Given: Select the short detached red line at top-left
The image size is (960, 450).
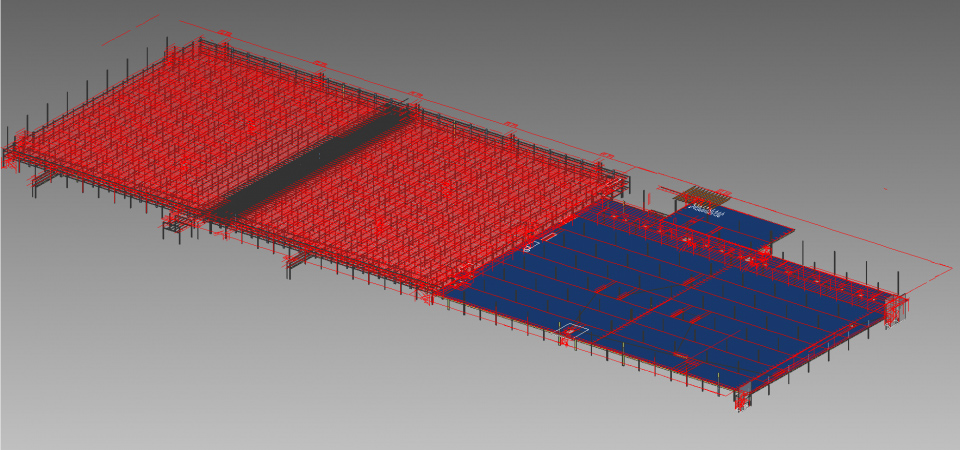Looking at the screenshot, I should [x=132, y=29].
